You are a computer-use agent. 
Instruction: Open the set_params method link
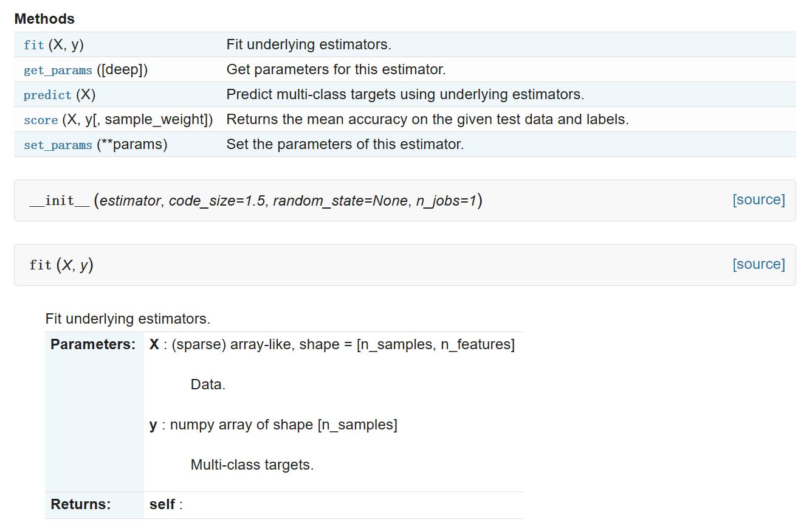coord(58,145)
